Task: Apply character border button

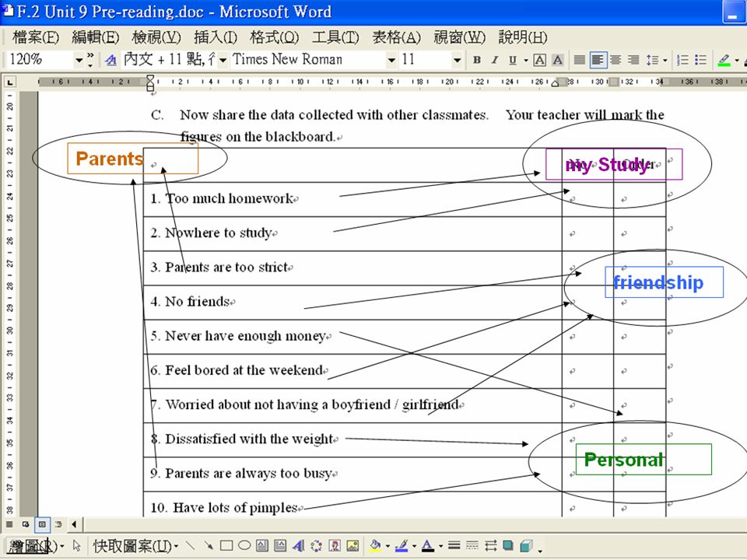Action: [x=540, y=60]
